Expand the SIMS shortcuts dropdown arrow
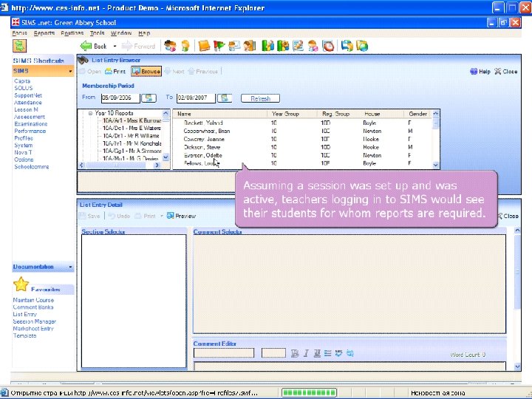 click(x=70, y=71)
